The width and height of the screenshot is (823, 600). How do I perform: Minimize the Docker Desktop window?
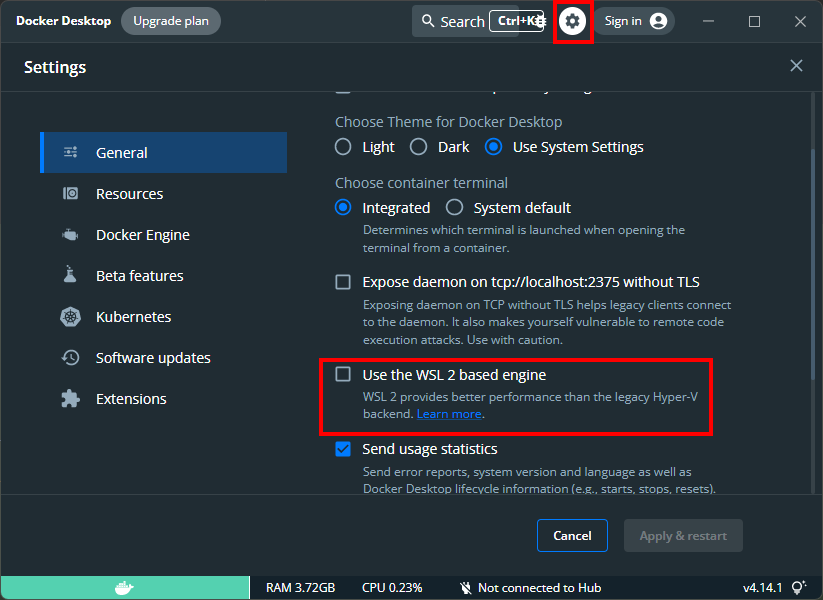(709, 21)
